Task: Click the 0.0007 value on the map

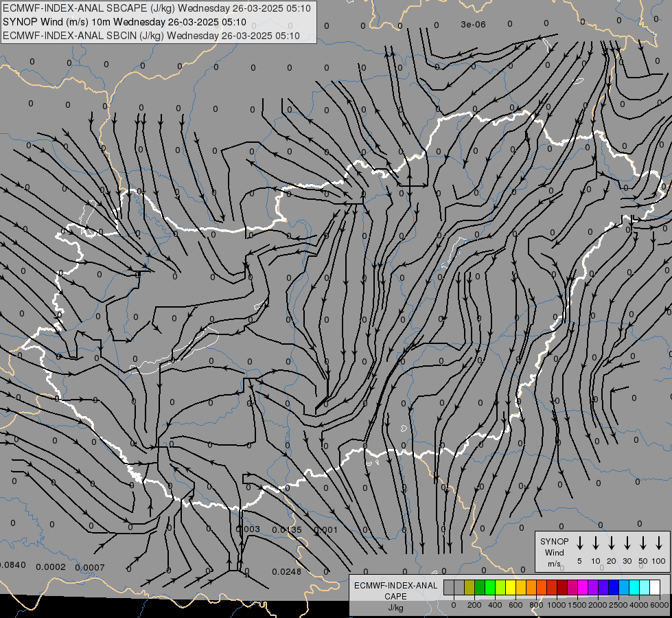Action: [89, 567]
